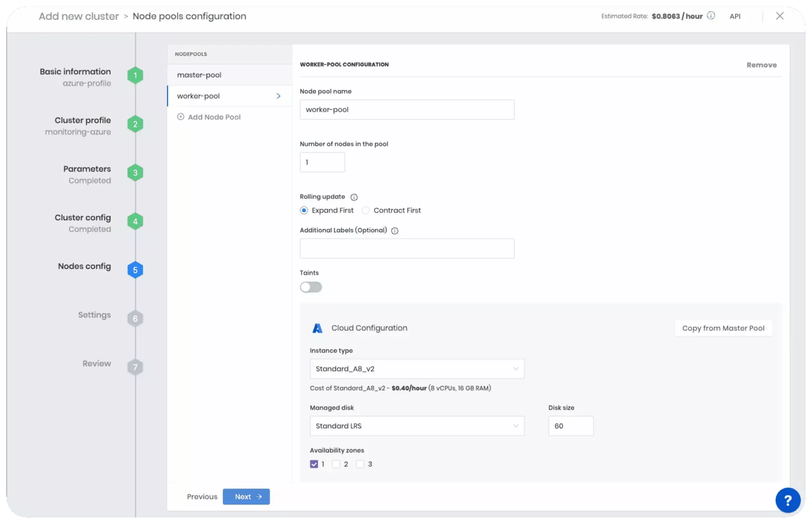
Task: Click the Rolling update info icon
Action: pyautogui.click(x=354, y=197)
